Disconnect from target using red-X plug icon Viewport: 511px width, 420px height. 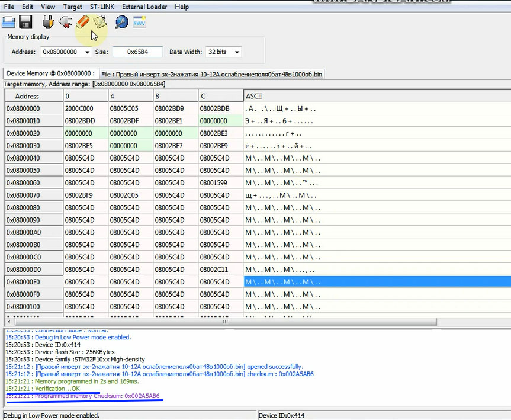(x=65, y=23)
